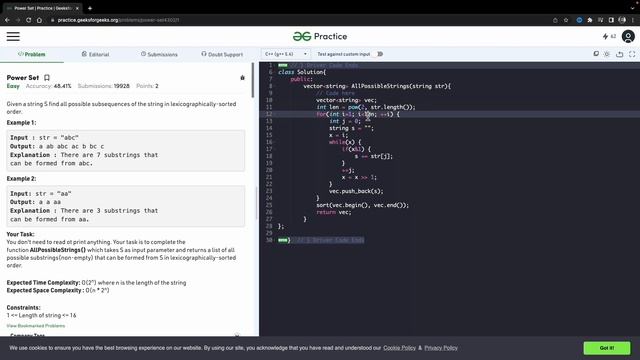The width and height of the screenshot is (640, 360).
Task: Expand the Company Tags section
Action: (237, 335)
